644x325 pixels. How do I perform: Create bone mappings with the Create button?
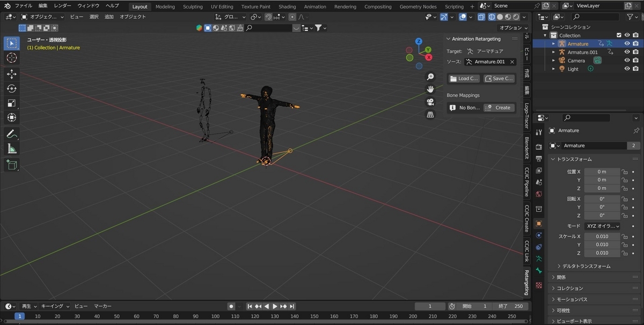click(499, 107)
